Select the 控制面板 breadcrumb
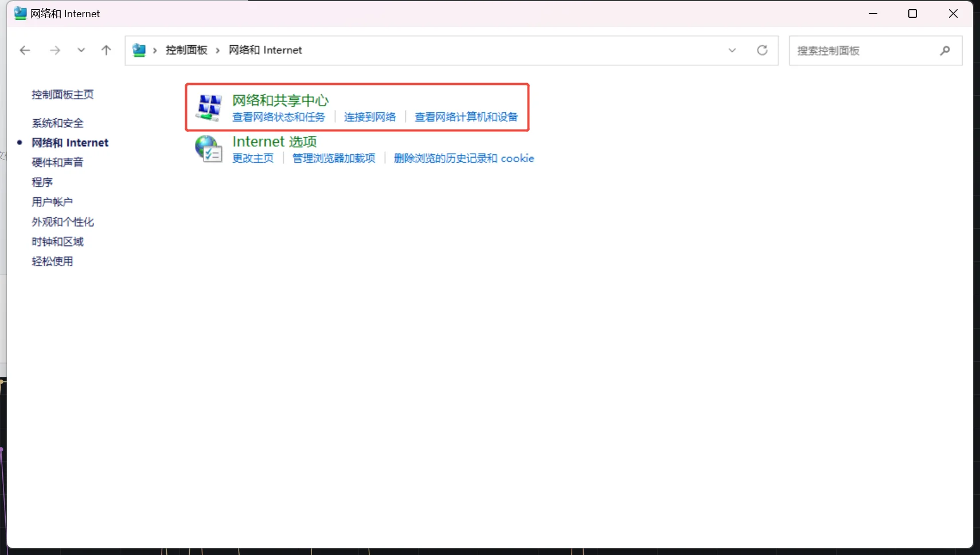Image resolution: width=980 pixels, height=555 pixels. click(x=186, y=50)
